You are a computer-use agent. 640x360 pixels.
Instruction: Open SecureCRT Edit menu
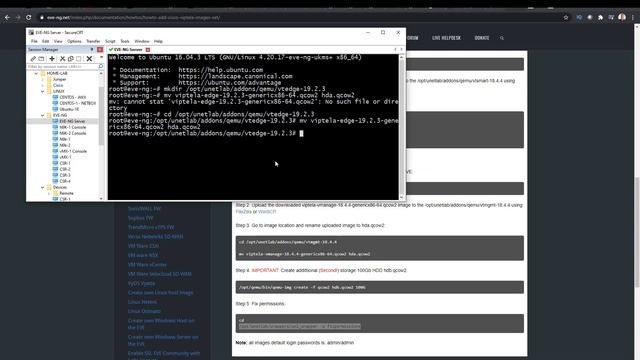point(45,41)
